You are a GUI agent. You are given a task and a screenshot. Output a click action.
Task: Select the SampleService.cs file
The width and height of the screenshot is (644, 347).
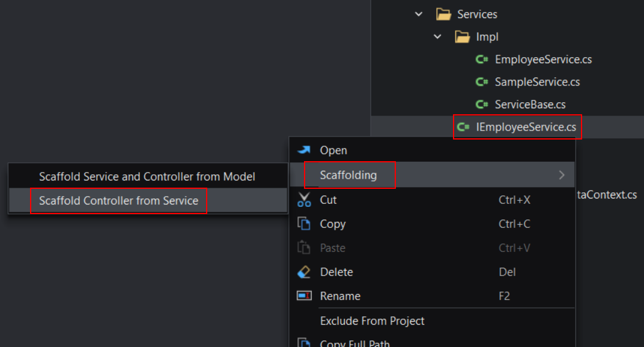tap(537, 82)
